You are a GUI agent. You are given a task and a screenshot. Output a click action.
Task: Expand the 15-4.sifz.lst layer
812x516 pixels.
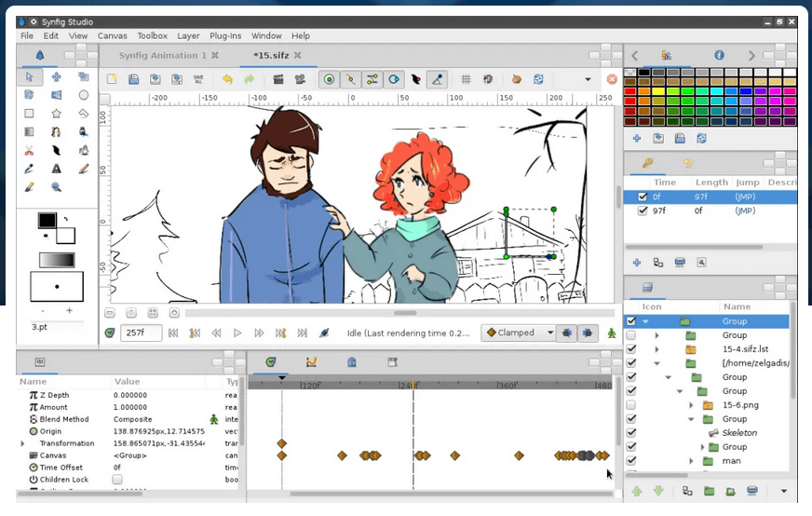[x=656, y=349]
